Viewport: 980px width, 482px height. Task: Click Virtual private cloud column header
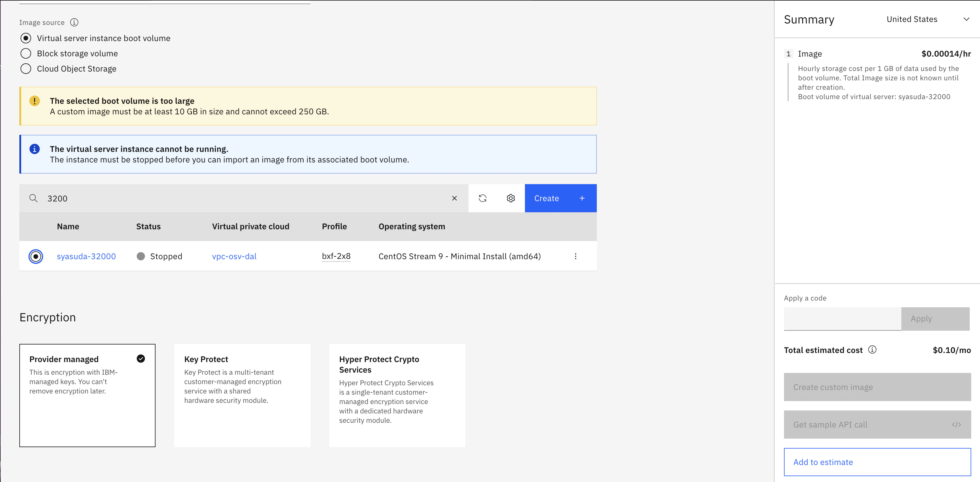coord(250,226)
